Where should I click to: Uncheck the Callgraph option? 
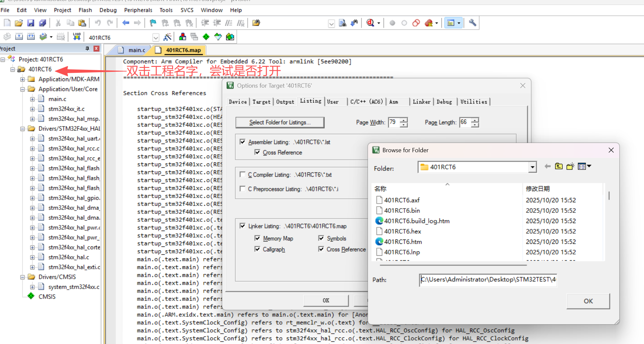pos(257,249)
